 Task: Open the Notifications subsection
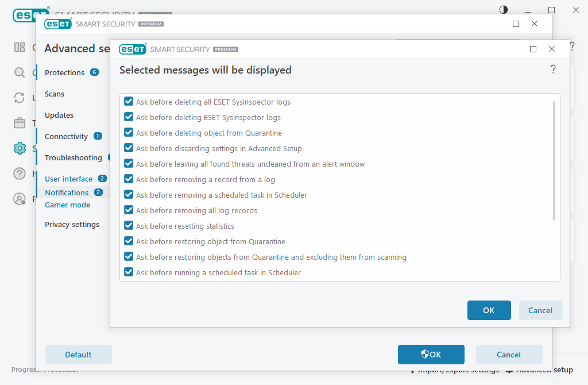pyautogui.click(x=67, y=192)
